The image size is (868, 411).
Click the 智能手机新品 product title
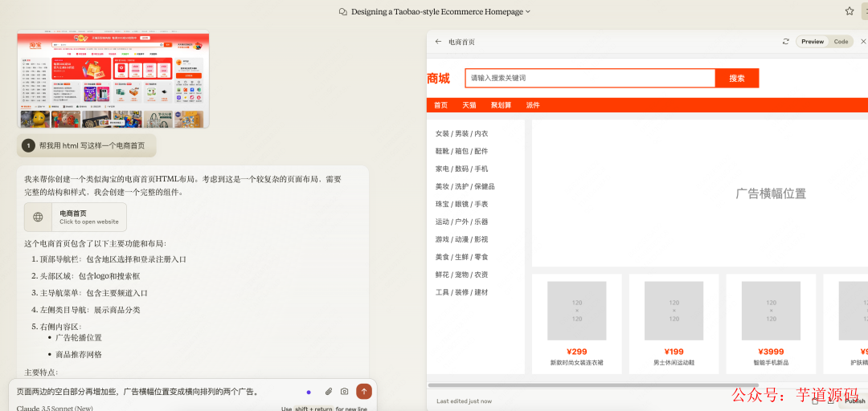[x=771, y=363]
